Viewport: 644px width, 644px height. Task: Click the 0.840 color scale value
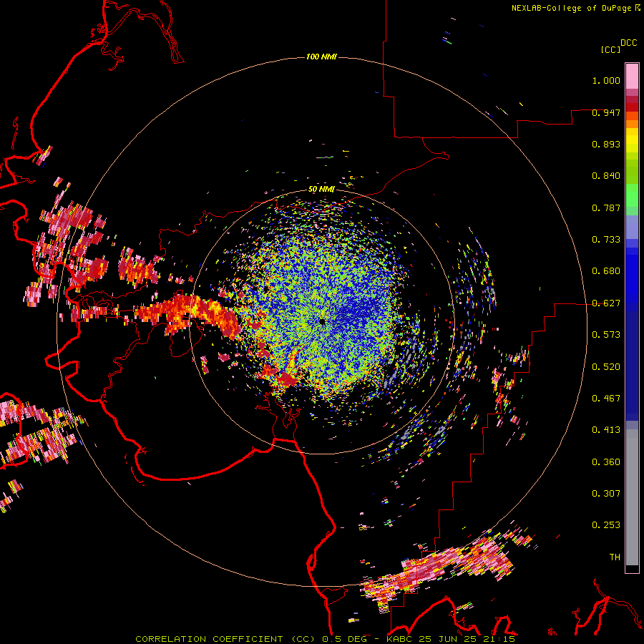tap(606, 176)
